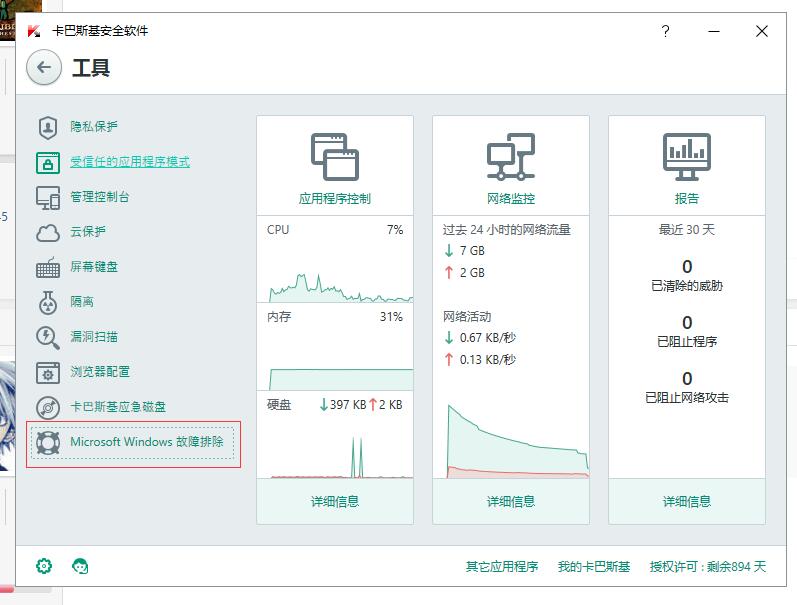The image size is (797, 605).
Task: Click the 隔离 flask icon
Action: [x=48, y=303]
